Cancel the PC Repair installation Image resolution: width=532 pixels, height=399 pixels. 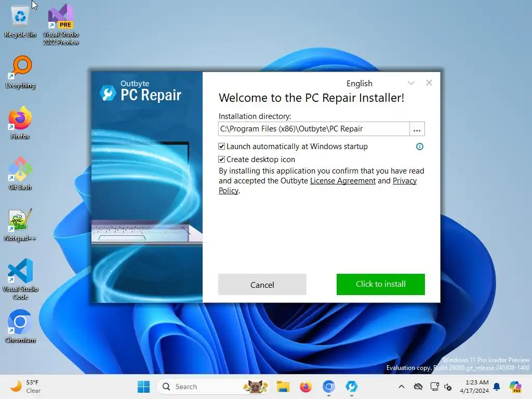(x=262, y=285)
